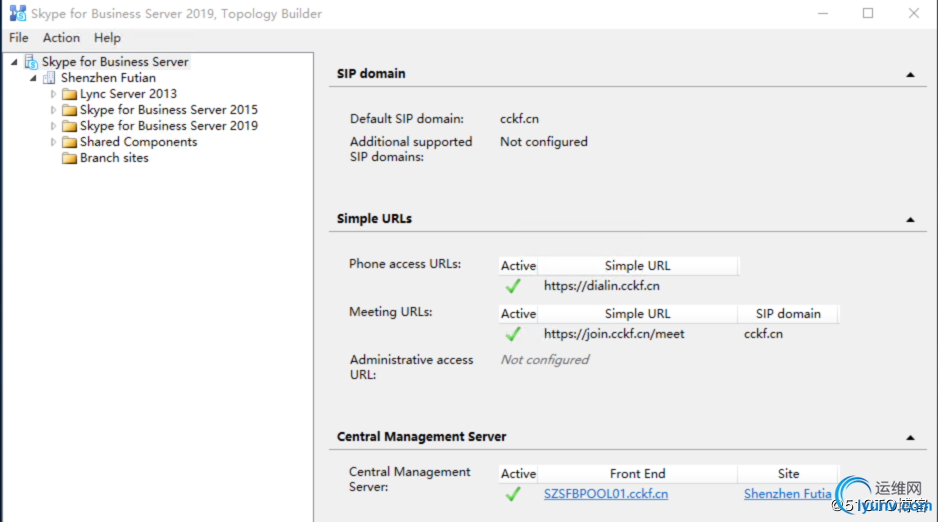Viewport: 938px width, 522px height.
Task: Click the Site column header
Action: coord(788,474)
